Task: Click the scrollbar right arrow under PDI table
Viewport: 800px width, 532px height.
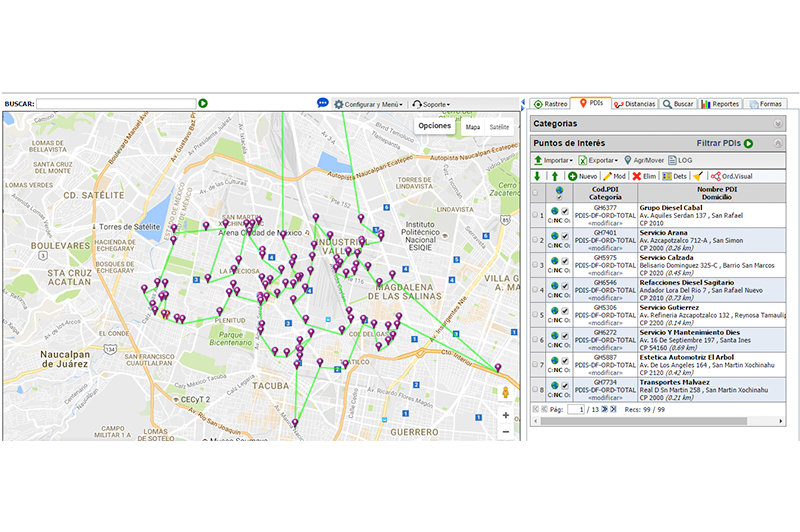Action: 781,421
